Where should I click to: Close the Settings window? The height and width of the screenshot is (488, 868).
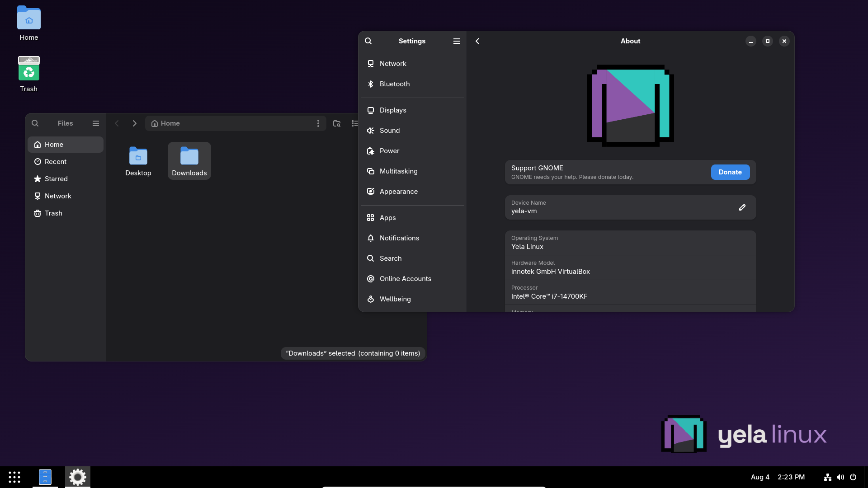(x=784, y=41)
